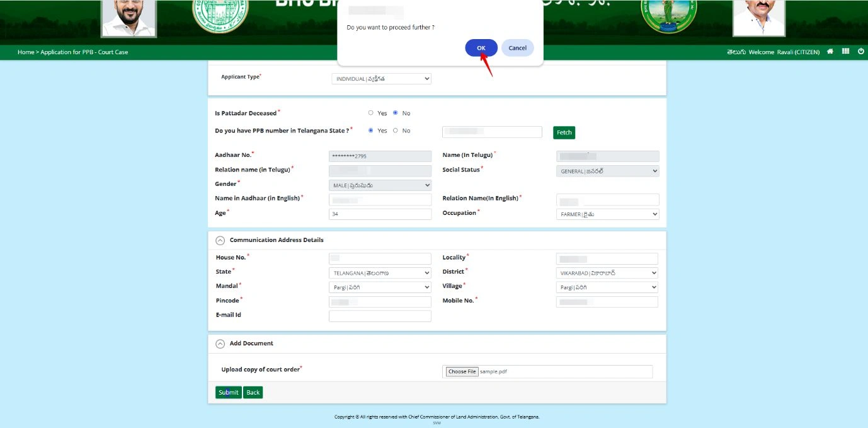This screenshot has width=868, height=428.
Task: Click Home in the breadcrumb
Action: pos(26,52)
